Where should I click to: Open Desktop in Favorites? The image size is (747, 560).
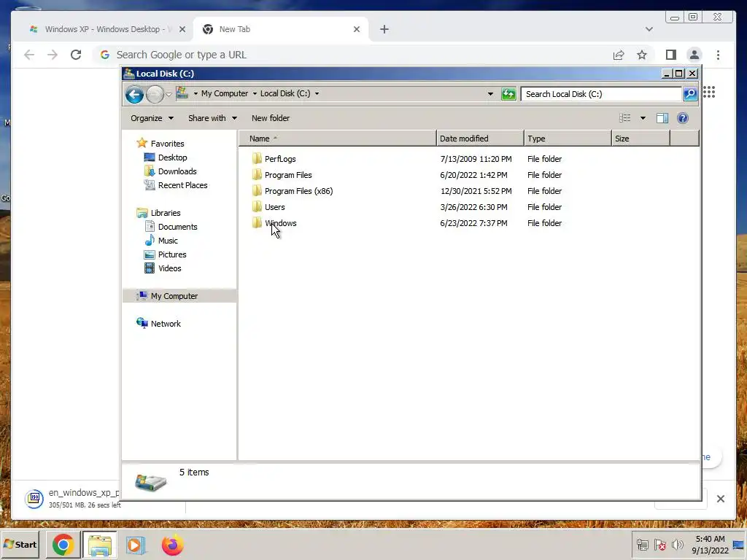pyautogui.click(x=172, y=157)
